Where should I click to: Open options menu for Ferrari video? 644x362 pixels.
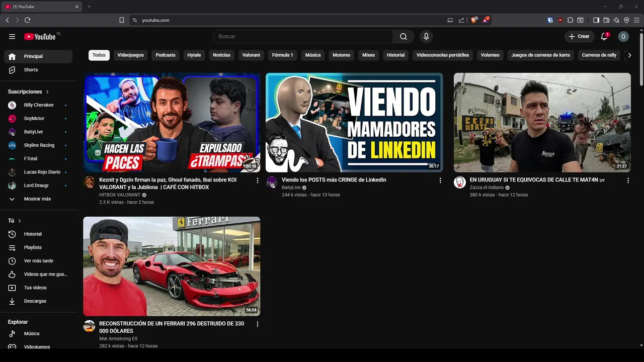[257, 324]
